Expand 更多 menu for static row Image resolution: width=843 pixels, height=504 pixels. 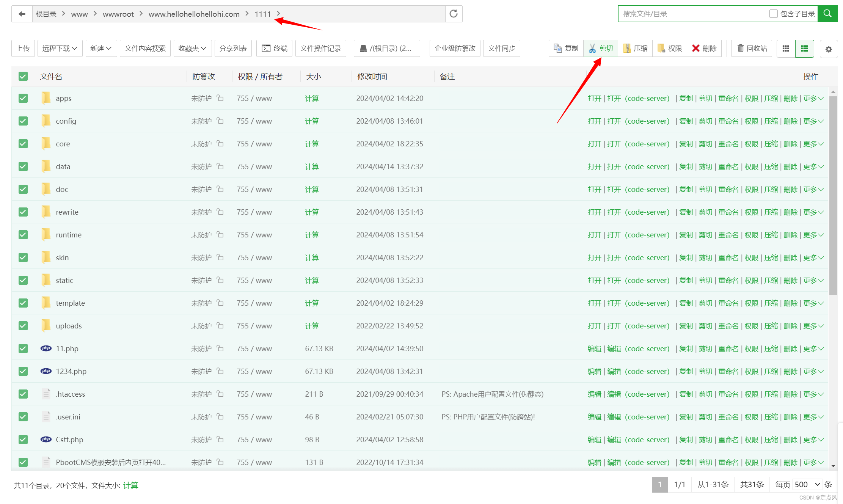coord(813,280)
